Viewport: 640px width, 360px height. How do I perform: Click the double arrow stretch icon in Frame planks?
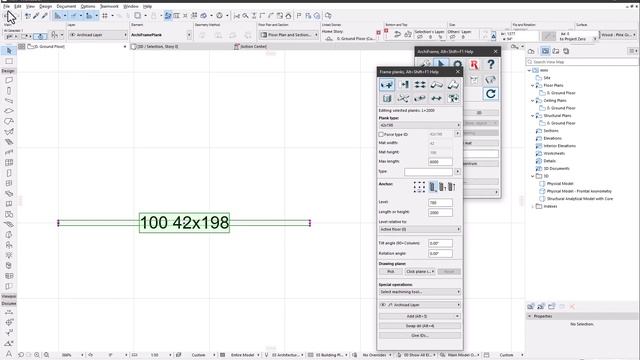[436, 98]
